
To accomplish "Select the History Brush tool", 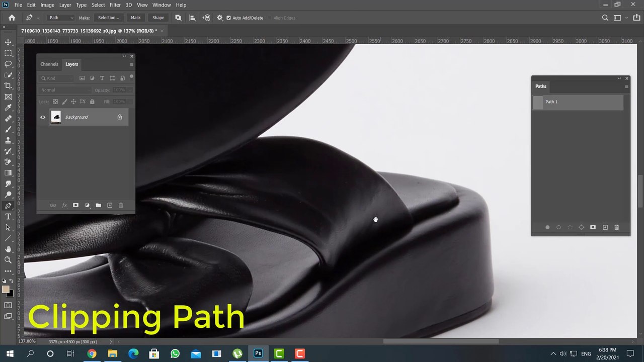I will (8, 151).
